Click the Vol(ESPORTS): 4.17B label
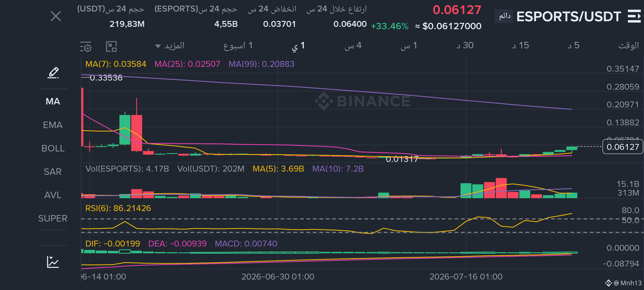 click(x=127, y=169)
